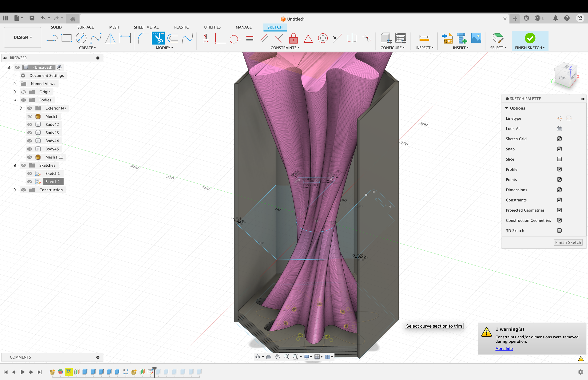588x380 pixels.
Task: Switch to the SURFACE tab
Action: pyautogui.click(x=85, y=27)
